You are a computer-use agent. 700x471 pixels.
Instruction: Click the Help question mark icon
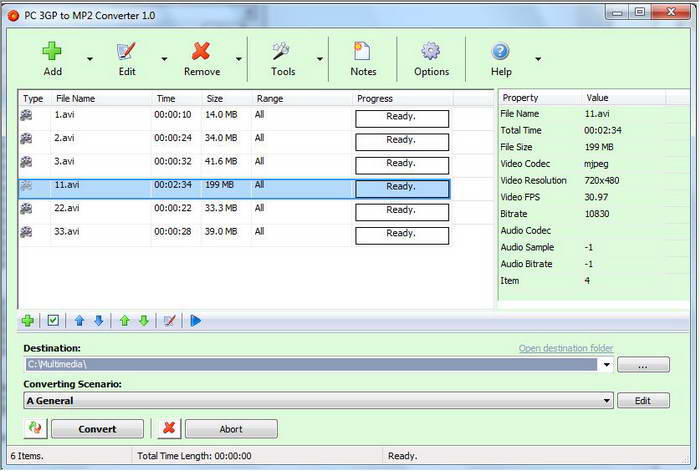click(500, 51)
